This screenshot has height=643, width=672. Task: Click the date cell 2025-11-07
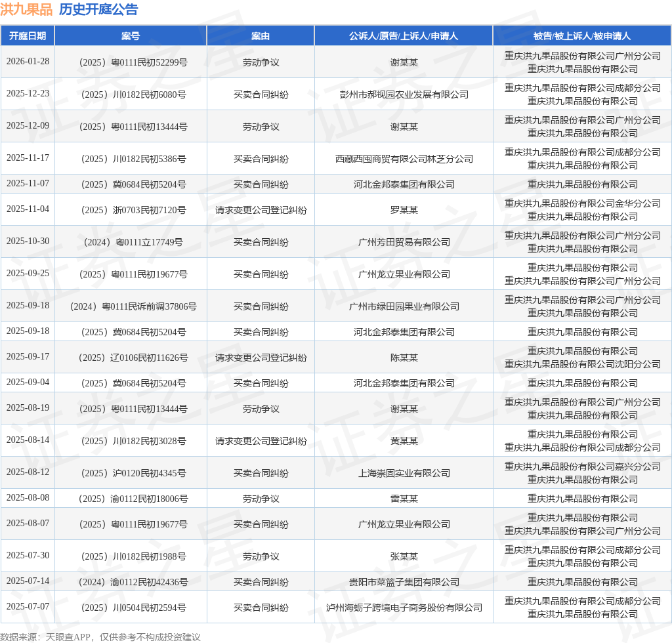(28, 183)
